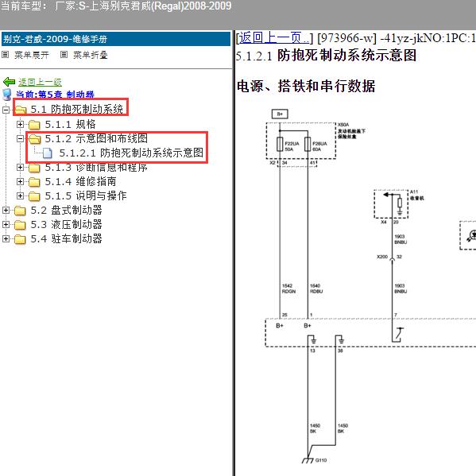
Task: Collapse the 5.1 防抱死制动系统 node
Action: [6, 110]
